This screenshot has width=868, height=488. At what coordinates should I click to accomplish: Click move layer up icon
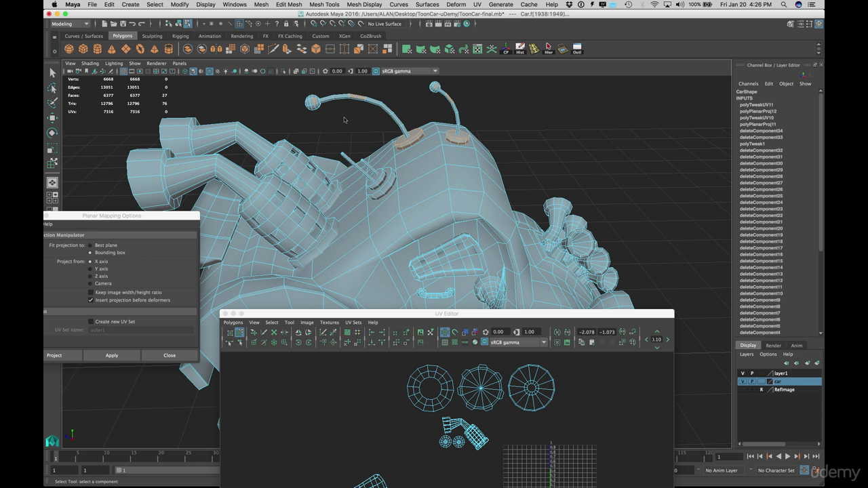tap(787, 363)
